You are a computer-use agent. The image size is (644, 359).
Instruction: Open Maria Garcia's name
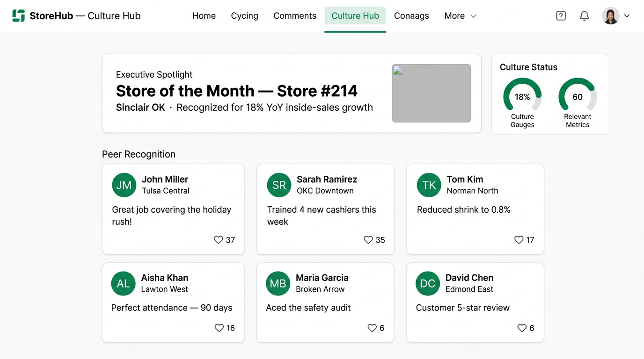[x=322, y=278]
